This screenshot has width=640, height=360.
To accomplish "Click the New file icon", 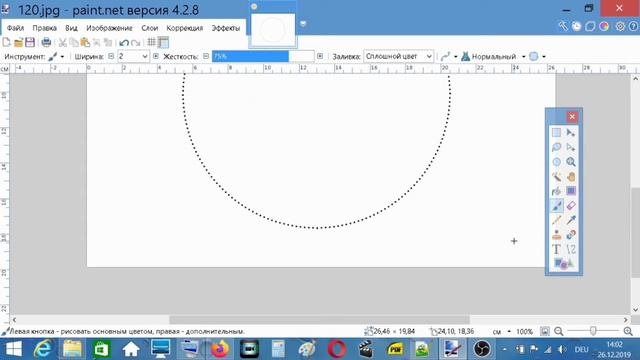I will point(7,42).
